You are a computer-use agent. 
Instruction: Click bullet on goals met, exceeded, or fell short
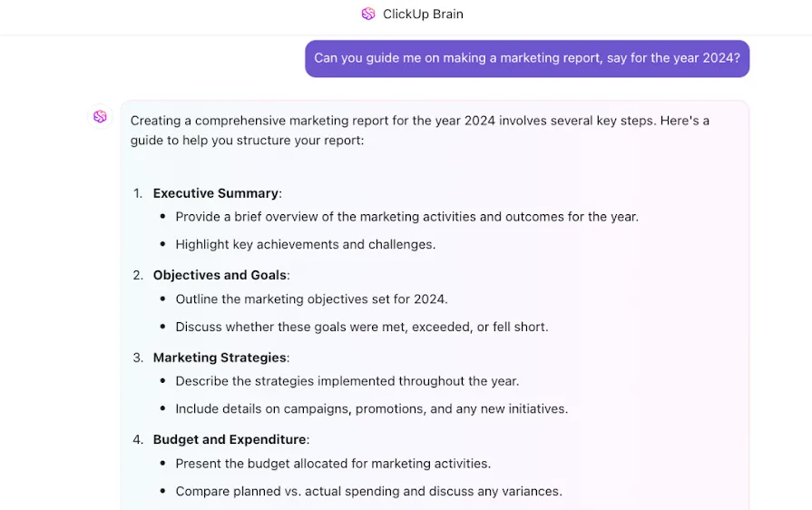click(361, 327)
